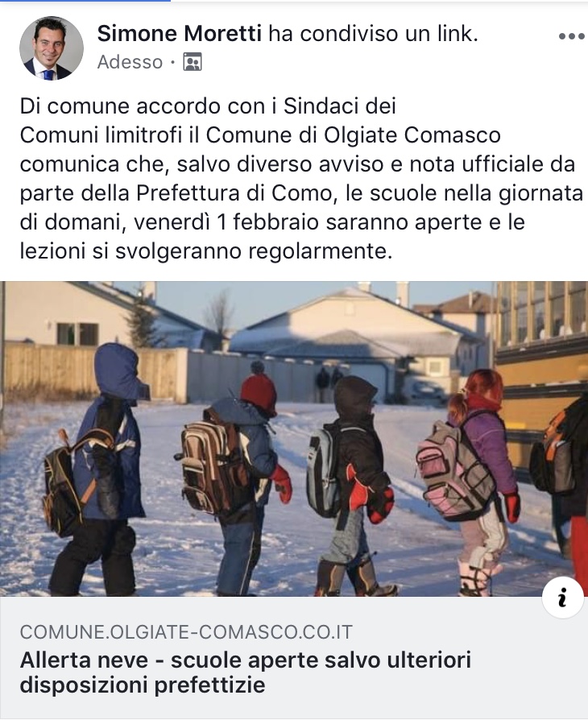
Task: Tap the info circle icon on link preview
Action: tap(562, 599)
